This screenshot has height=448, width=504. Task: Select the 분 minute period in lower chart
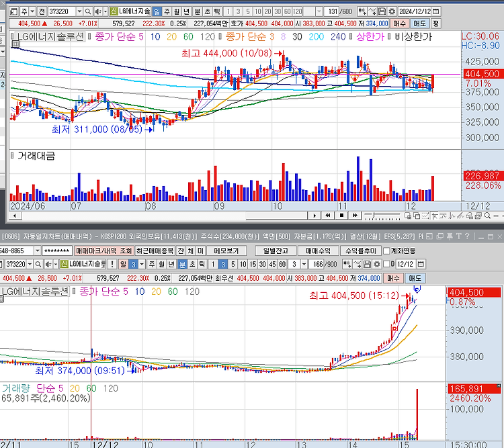point(182,264)
